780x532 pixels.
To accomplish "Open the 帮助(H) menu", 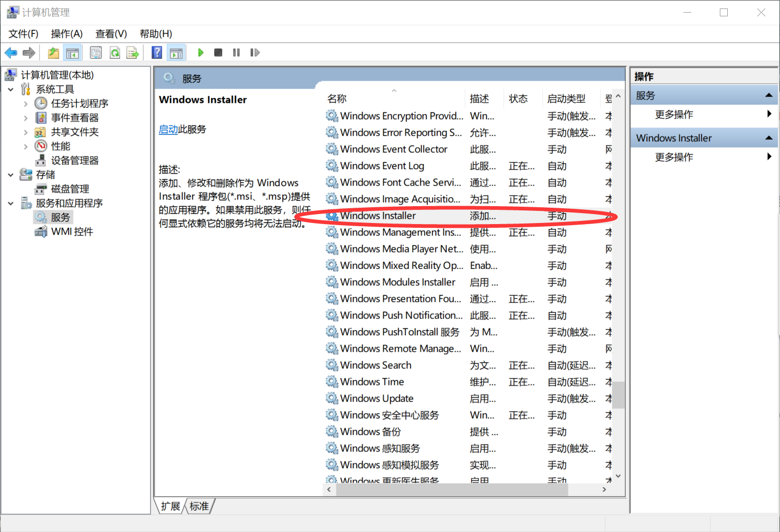I will [x=156, y=34].
